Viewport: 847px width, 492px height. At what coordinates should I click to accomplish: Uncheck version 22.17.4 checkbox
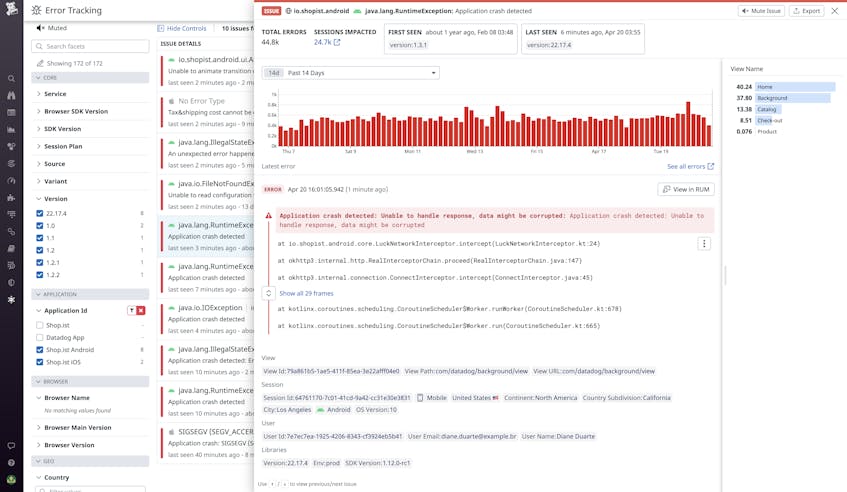pos(39,213)
